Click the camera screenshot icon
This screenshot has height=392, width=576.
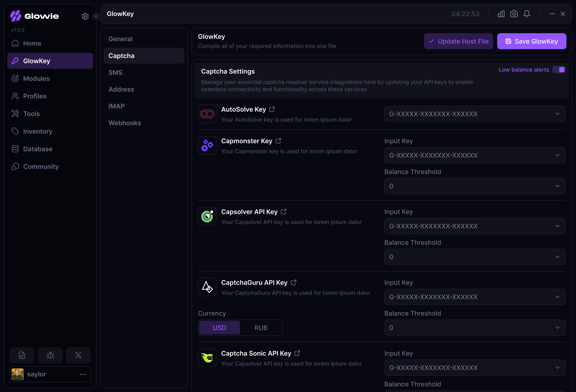514,14
